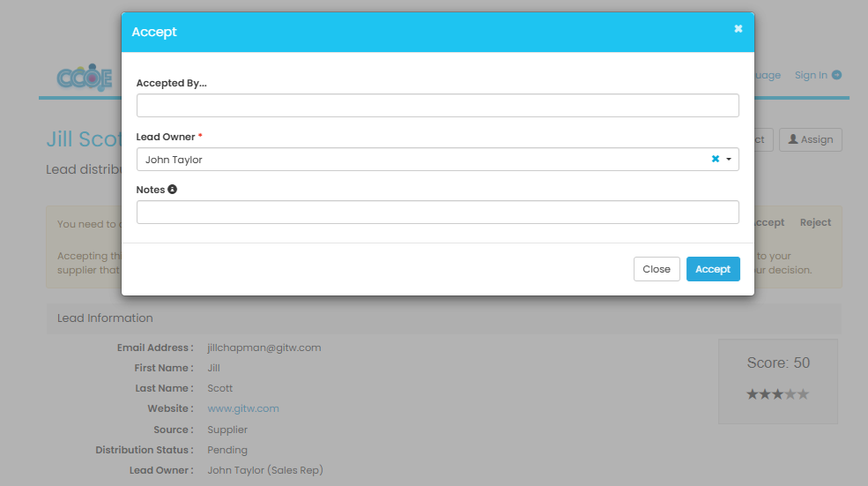Click the Sign In link

[x=811, y=75]
